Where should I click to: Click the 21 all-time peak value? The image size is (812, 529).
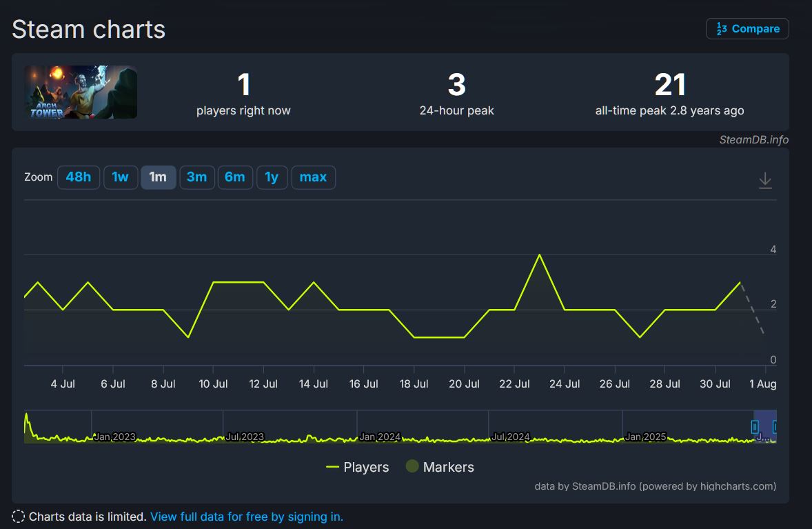(x=669, y=84)
